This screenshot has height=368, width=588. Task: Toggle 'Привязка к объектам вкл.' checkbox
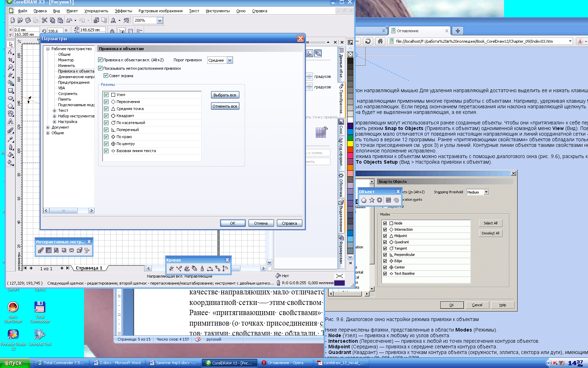[x=100, y=60]
